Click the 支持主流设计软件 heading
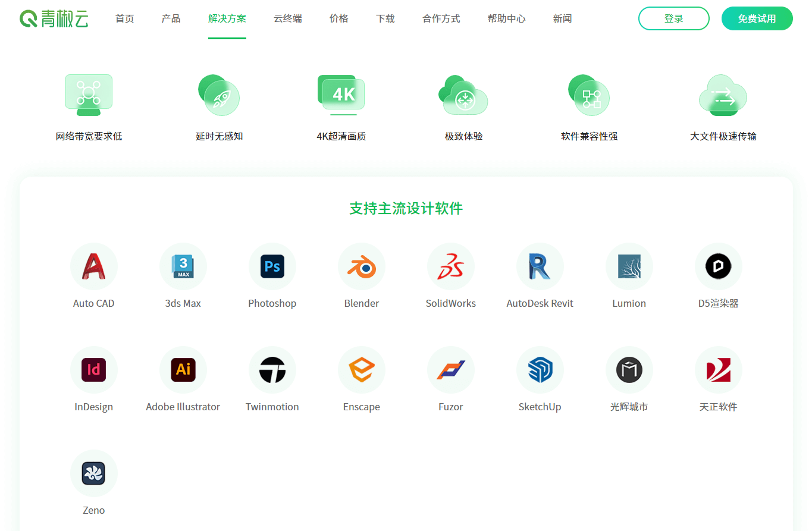 [x=406, y=208]
